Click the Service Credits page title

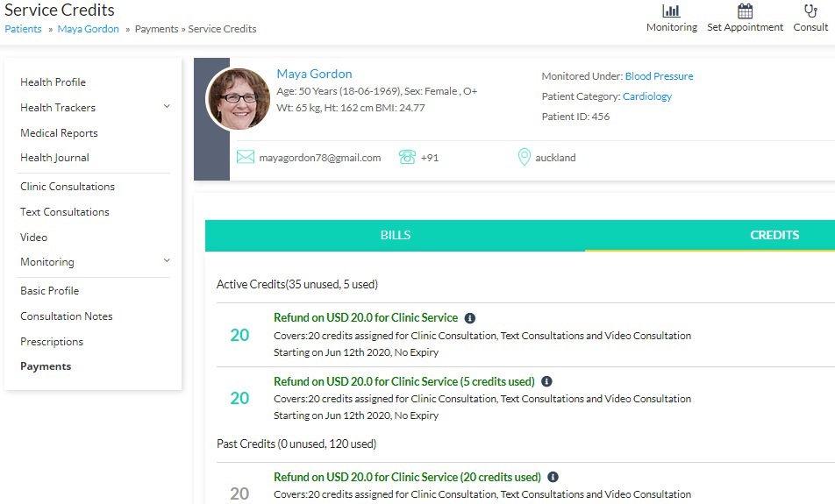click(x=60, y=11)
